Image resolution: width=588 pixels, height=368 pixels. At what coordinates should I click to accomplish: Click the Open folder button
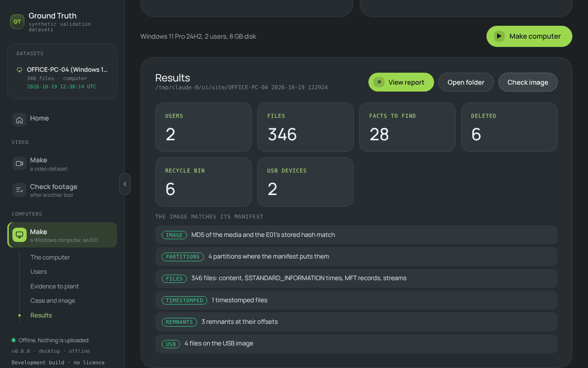(466, 82)
